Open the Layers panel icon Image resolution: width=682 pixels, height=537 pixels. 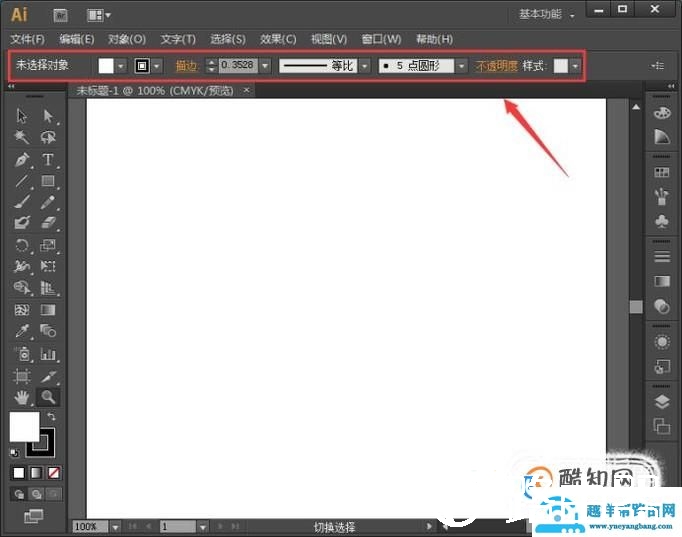662,402
